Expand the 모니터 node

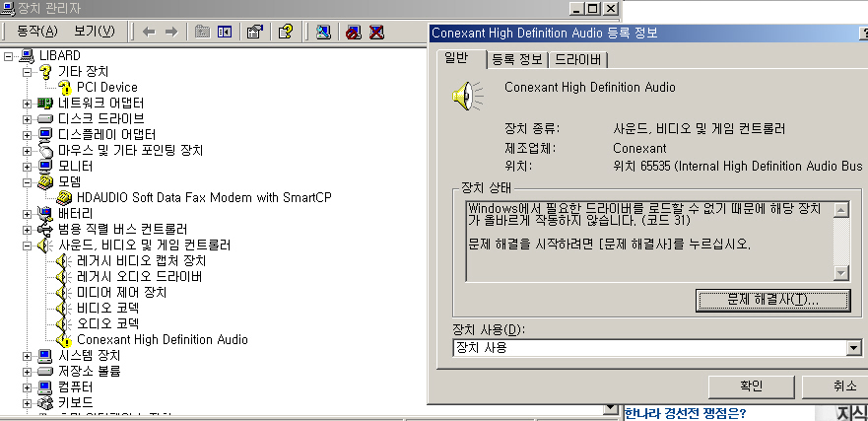coord(28,167)
